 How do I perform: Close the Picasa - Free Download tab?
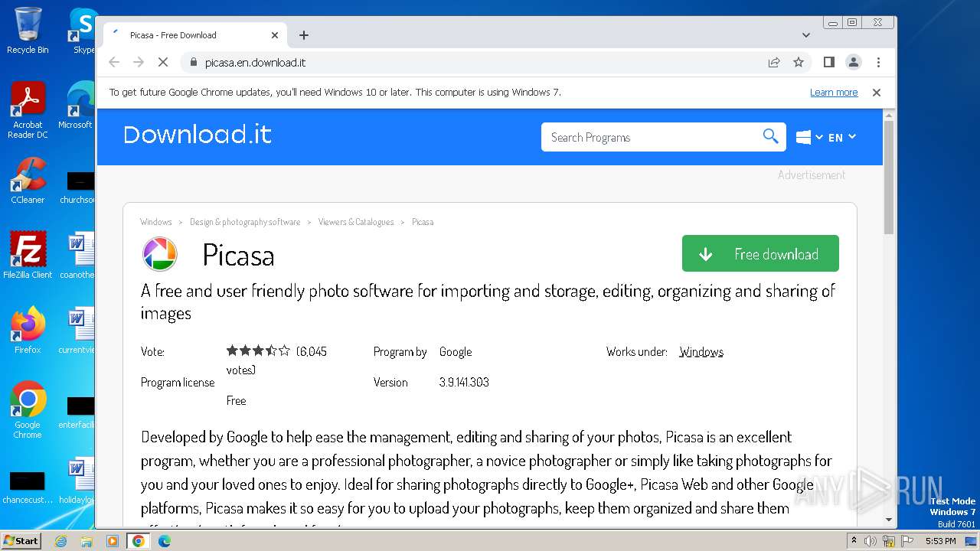[275, 35]
